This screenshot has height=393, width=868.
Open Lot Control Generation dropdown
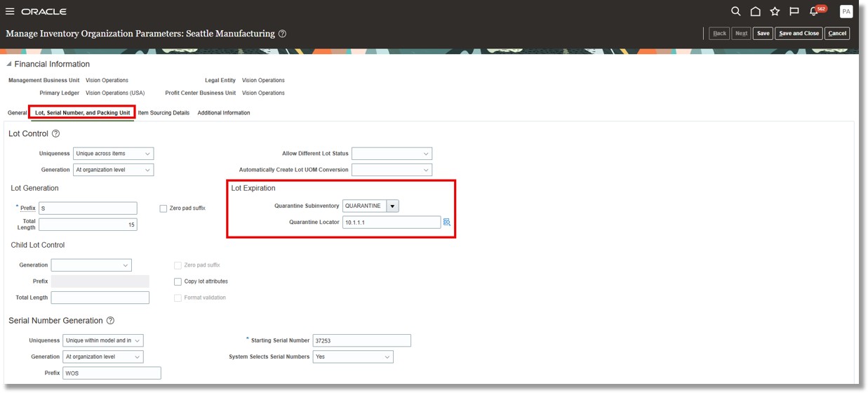coord(113,170)
